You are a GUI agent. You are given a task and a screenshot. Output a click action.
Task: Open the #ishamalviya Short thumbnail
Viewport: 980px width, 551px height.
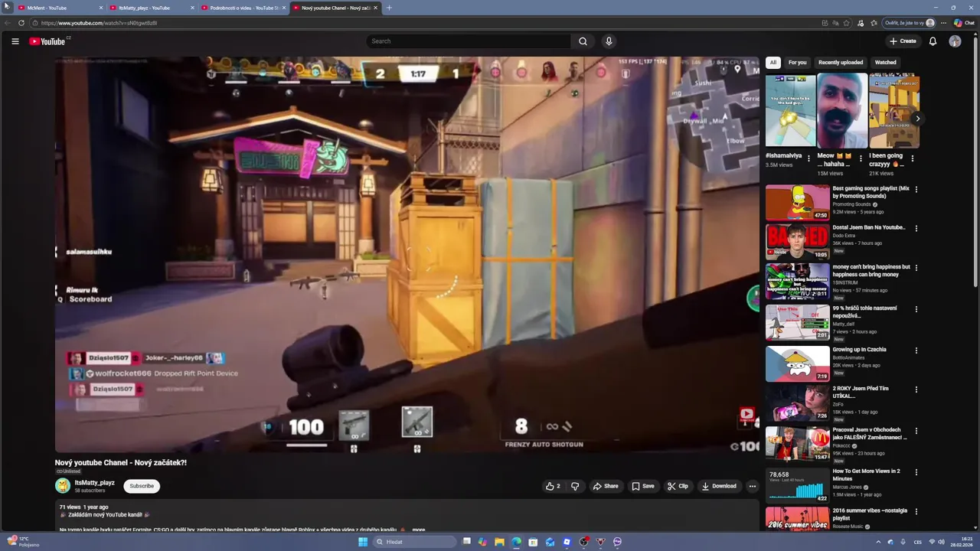pos(791,110)
